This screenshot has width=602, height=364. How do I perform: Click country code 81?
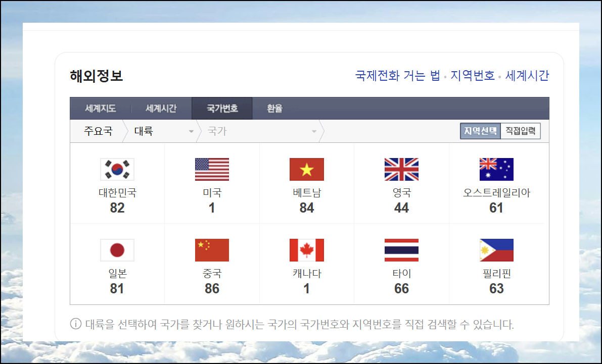pyautogui.click(x=117, y=288)
